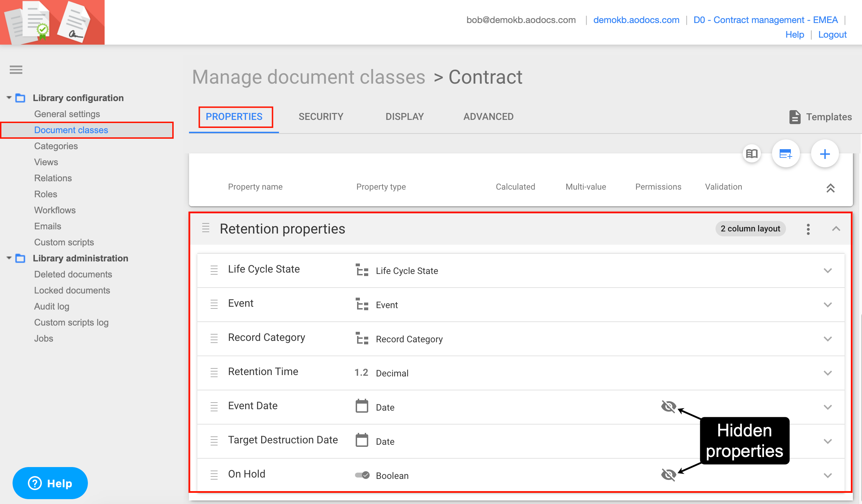
Task: Add a new property with the plus button
Action: click(x=825, y=154)
